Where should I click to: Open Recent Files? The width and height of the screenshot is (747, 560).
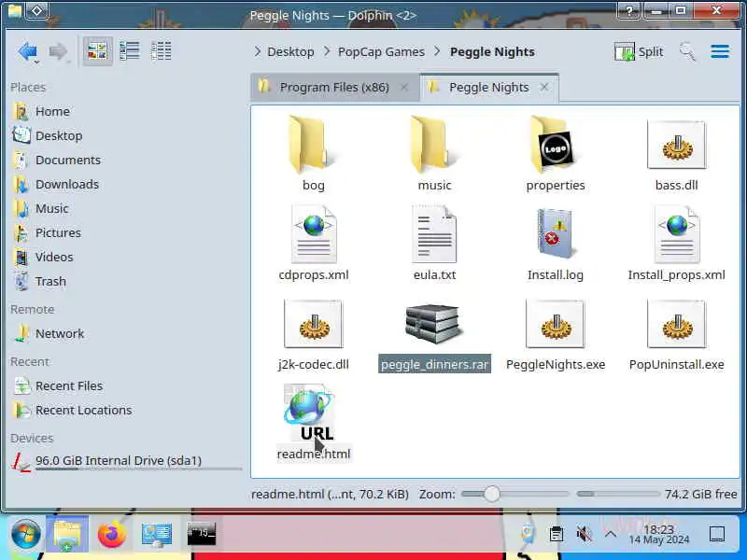[68, 386]
